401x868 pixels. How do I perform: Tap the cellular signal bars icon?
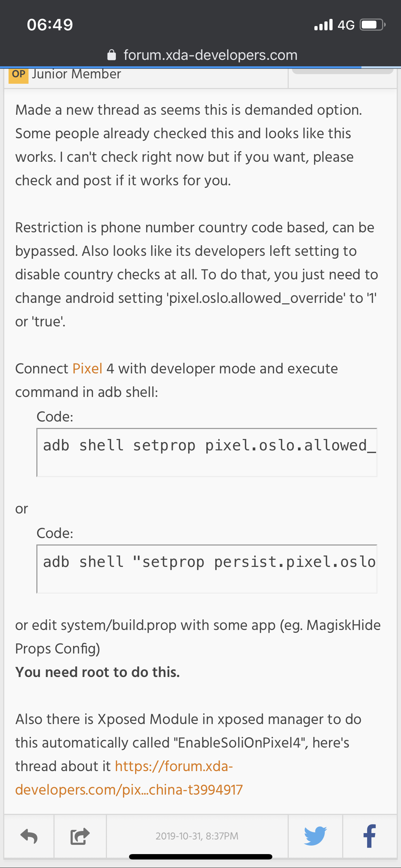323,25
